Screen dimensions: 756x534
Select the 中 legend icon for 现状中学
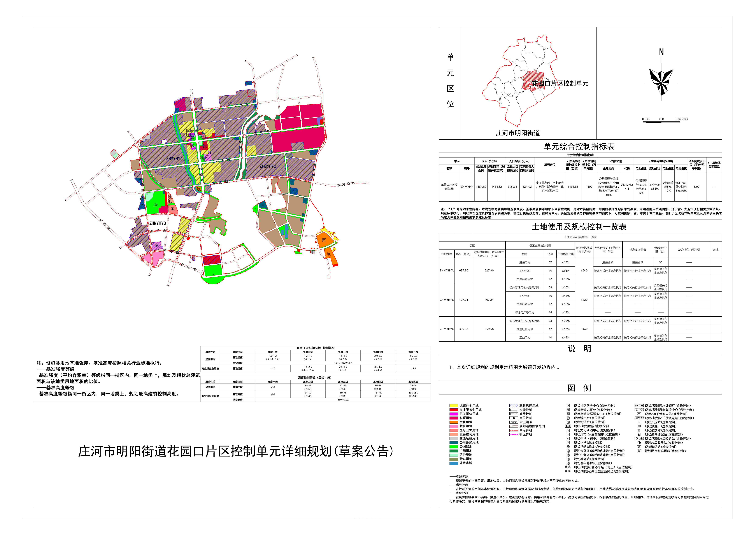[x=568, y=439]
